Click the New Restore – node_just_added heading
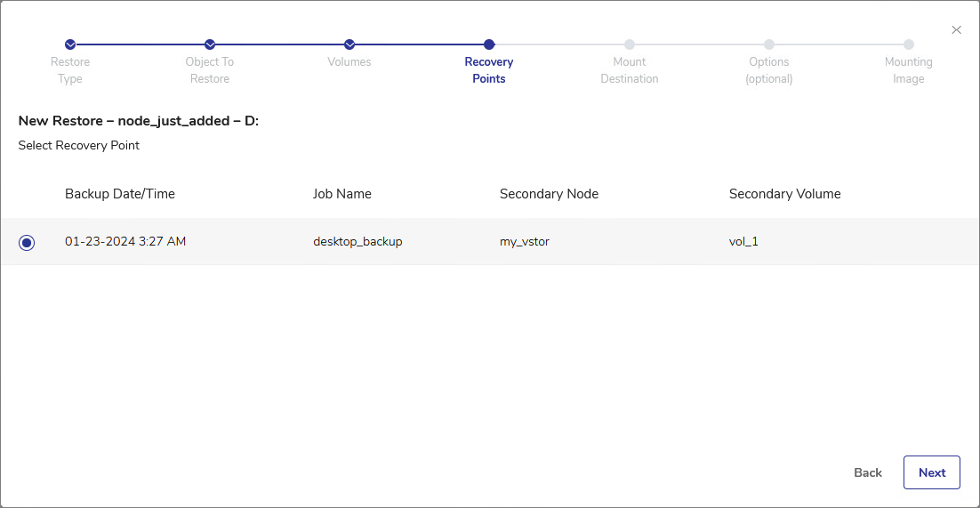 pyautogui.click(x=139, y=121)
